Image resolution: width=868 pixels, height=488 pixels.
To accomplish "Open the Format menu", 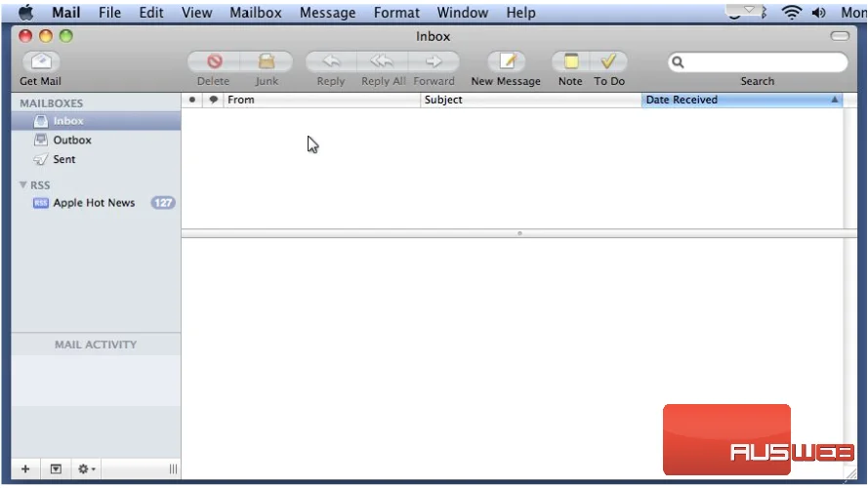I will 396,12.
